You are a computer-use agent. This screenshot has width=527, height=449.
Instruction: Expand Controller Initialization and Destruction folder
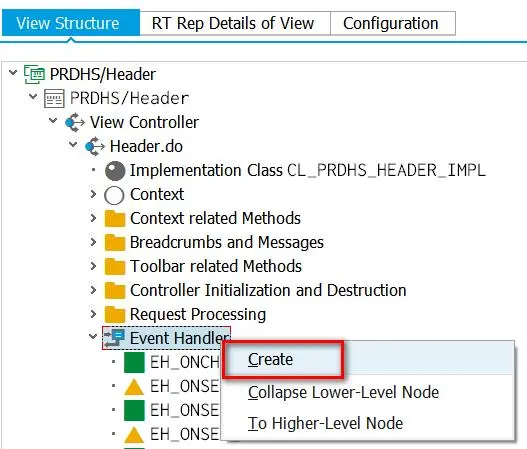(93, 290)
